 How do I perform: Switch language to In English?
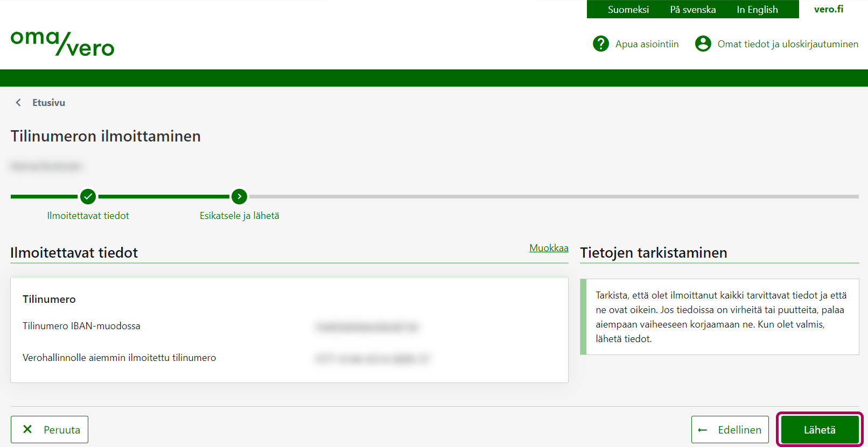point(757,10)
